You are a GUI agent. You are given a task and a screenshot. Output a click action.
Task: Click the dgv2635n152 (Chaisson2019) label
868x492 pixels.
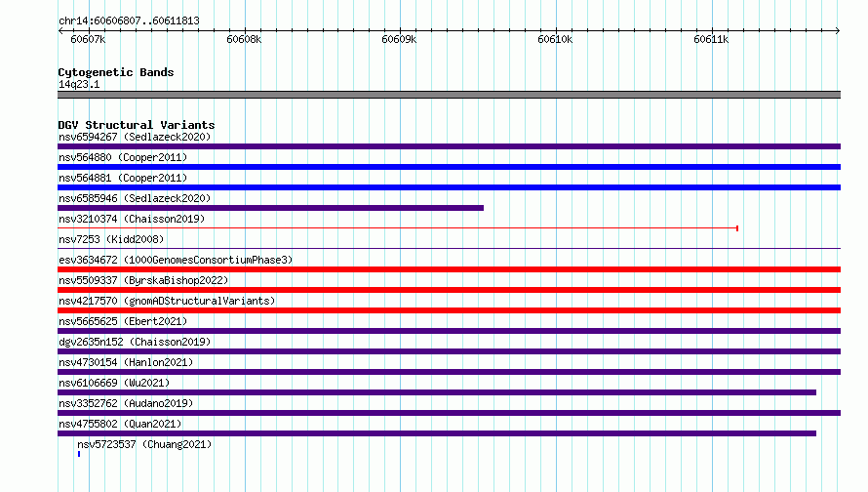tap(135, 342)
